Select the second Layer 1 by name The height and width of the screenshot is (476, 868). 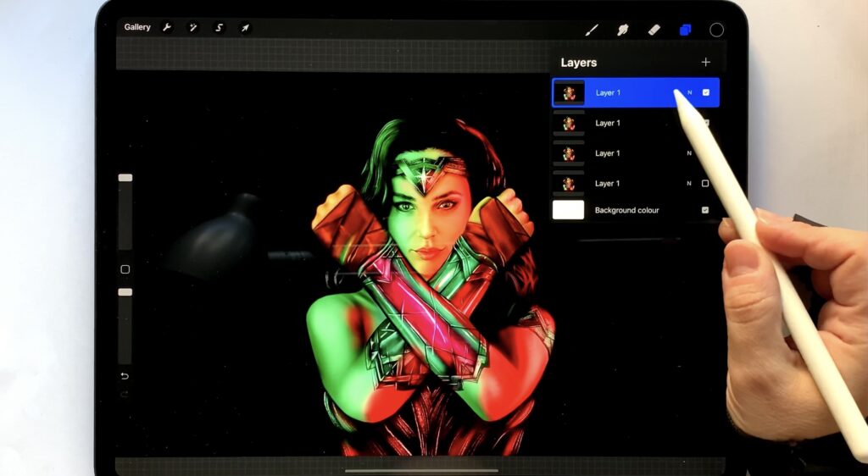(608, 123)
